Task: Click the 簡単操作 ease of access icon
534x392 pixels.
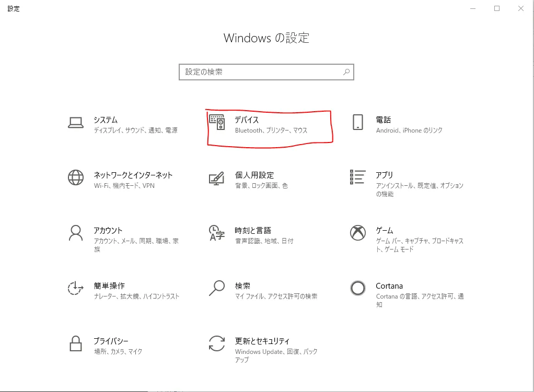Action: point(76,288)
